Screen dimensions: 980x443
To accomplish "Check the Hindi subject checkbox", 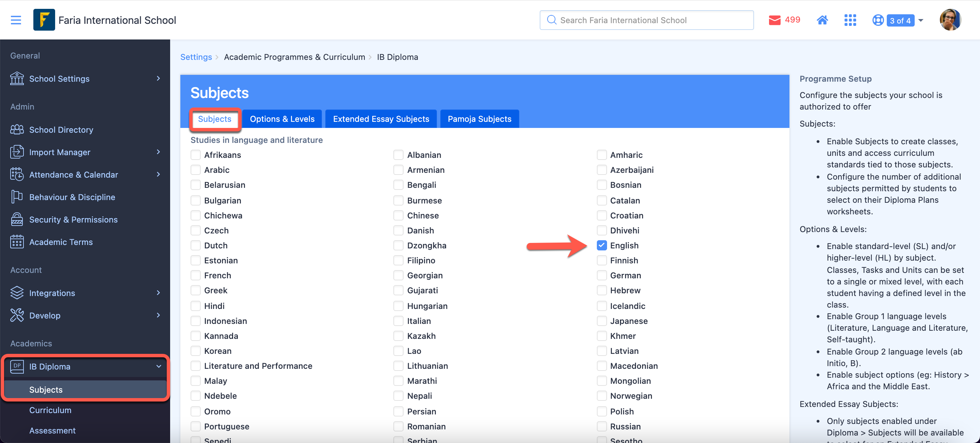I will (x=196, y=306).
